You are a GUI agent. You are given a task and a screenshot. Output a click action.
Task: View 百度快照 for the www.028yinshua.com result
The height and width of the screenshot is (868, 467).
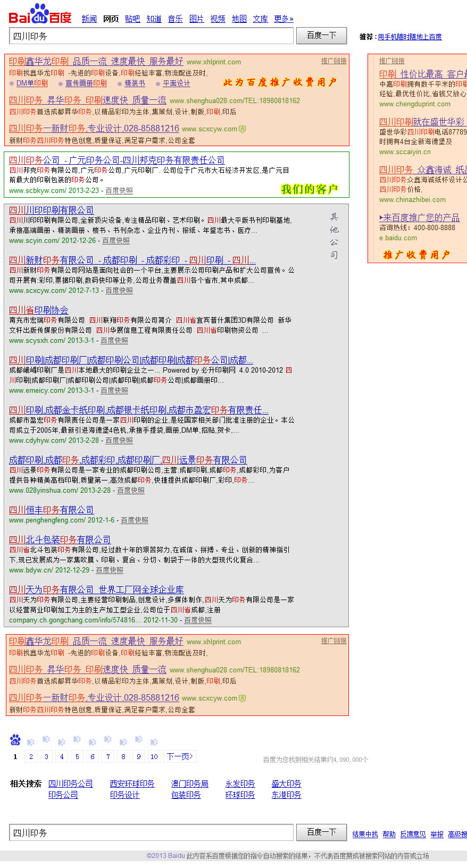tap(131, 491)
